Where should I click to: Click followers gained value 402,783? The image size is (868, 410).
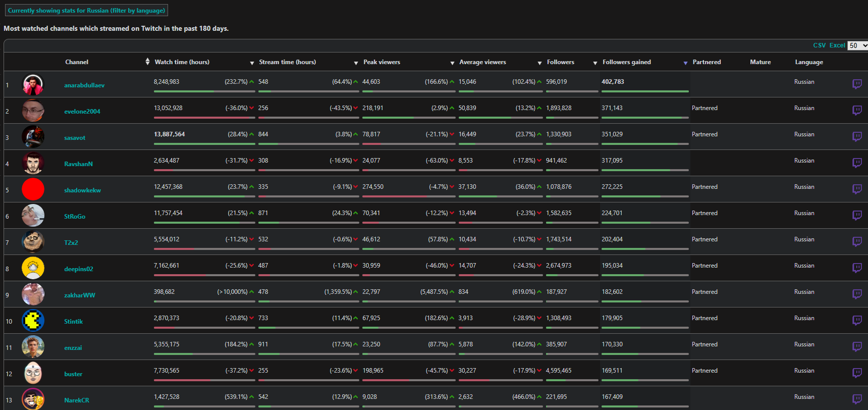pyautogui.click(x=613, y=82)
